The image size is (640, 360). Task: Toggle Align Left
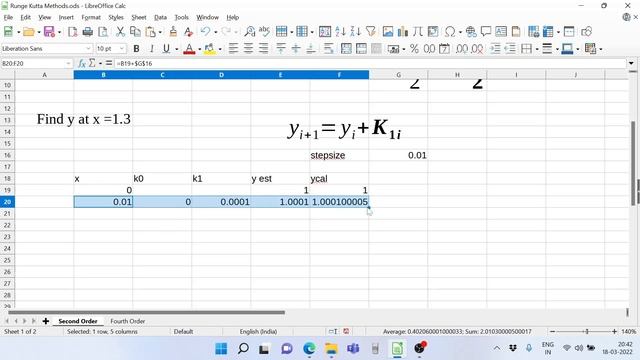click(233, 49)
